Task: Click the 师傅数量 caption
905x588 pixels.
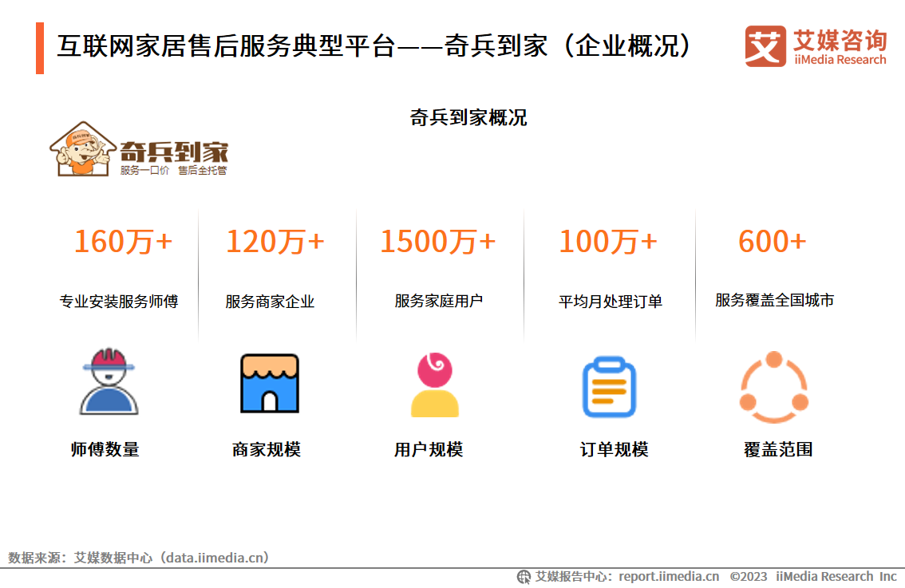Action: 105,449
